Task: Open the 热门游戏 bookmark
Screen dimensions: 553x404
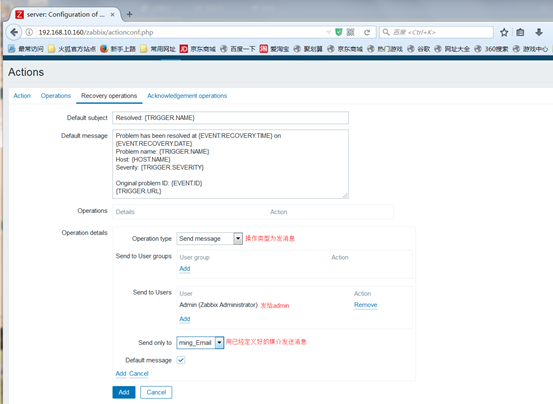Action: [x=385, y=49]
